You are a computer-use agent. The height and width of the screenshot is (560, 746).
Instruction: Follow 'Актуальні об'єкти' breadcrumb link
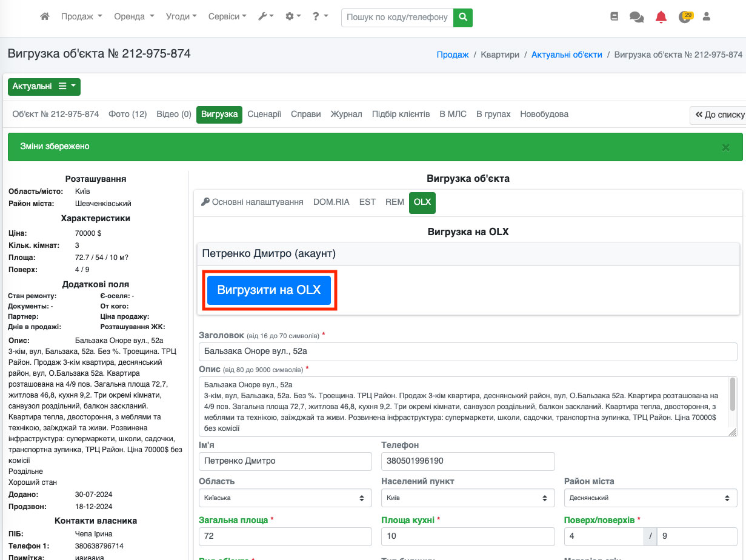point(567,55)
